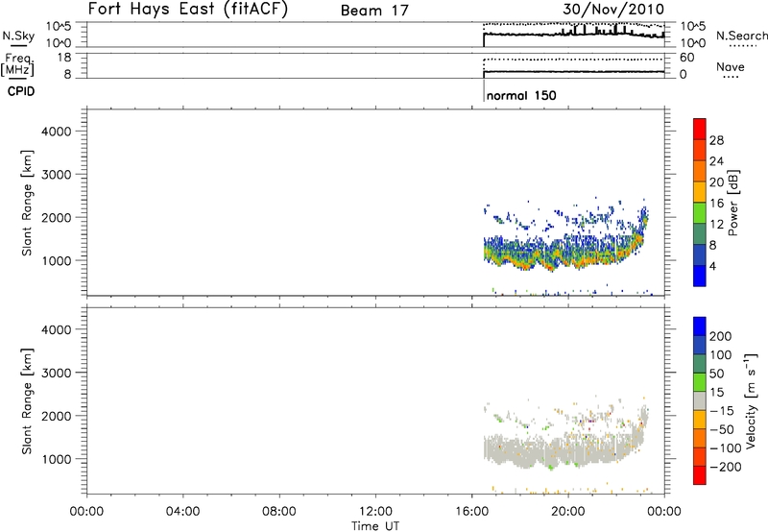
Task: Click the "28" label on the Power colorbar
Action: click(716, 140)
